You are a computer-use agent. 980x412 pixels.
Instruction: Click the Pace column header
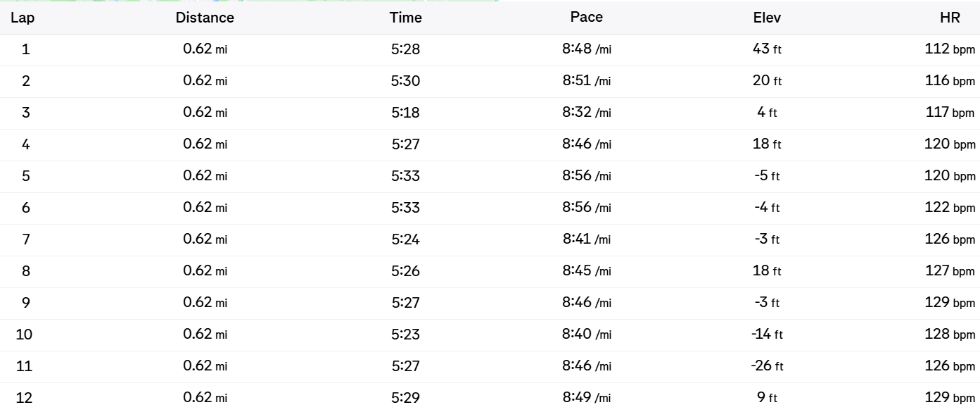(x=587, y=17)
